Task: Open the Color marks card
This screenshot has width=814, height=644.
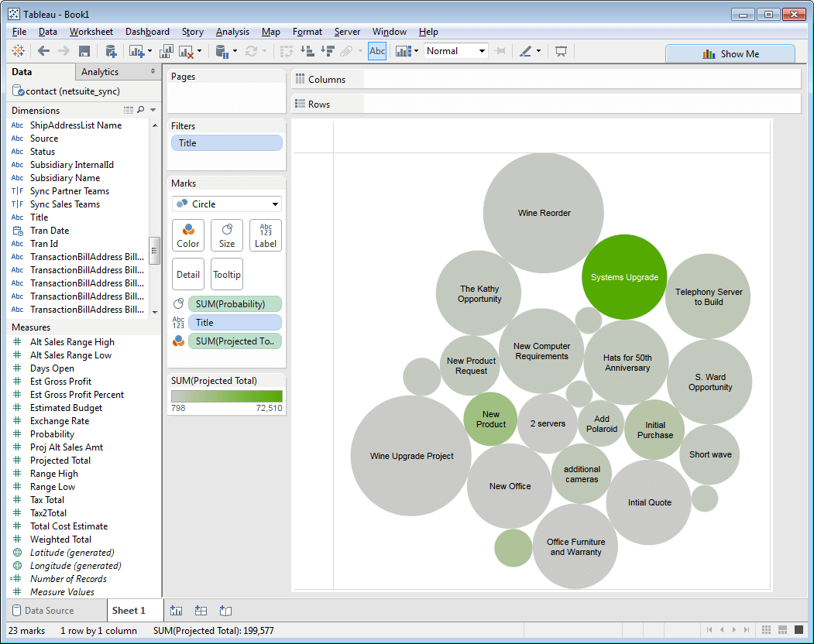Action: point(188,235)
